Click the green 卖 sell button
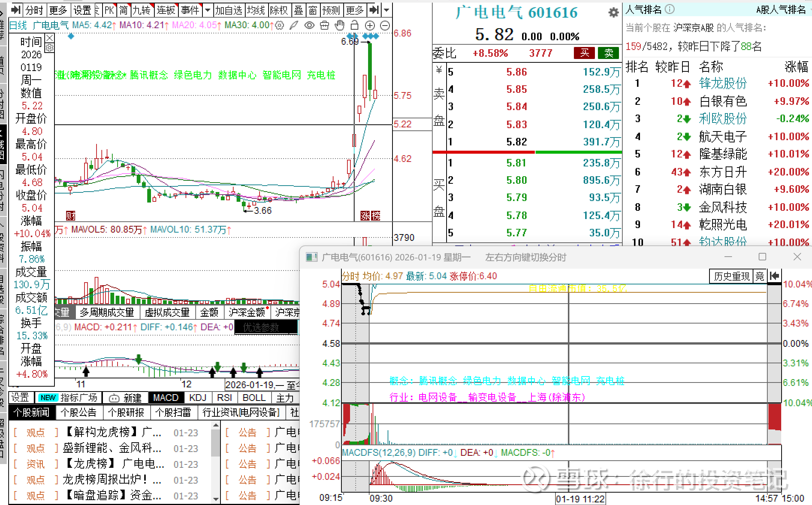812x505 pixels. [608, 53]
